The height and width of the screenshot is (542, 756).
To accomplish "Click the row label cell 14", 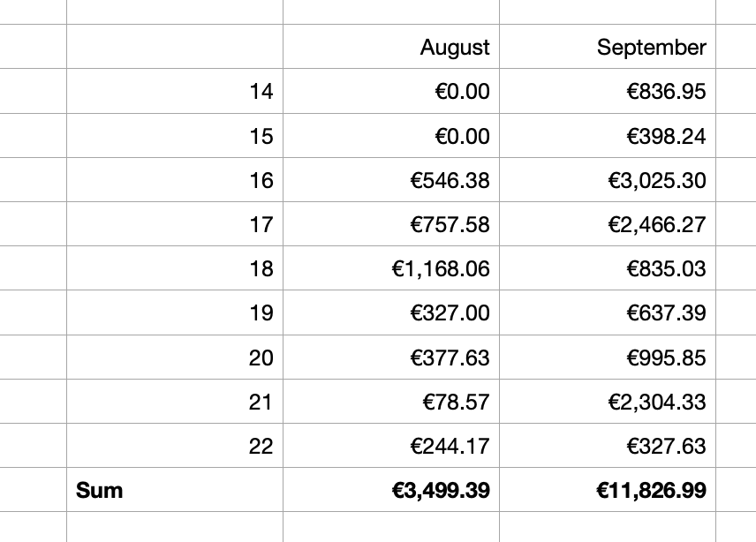I will point(175,91).
